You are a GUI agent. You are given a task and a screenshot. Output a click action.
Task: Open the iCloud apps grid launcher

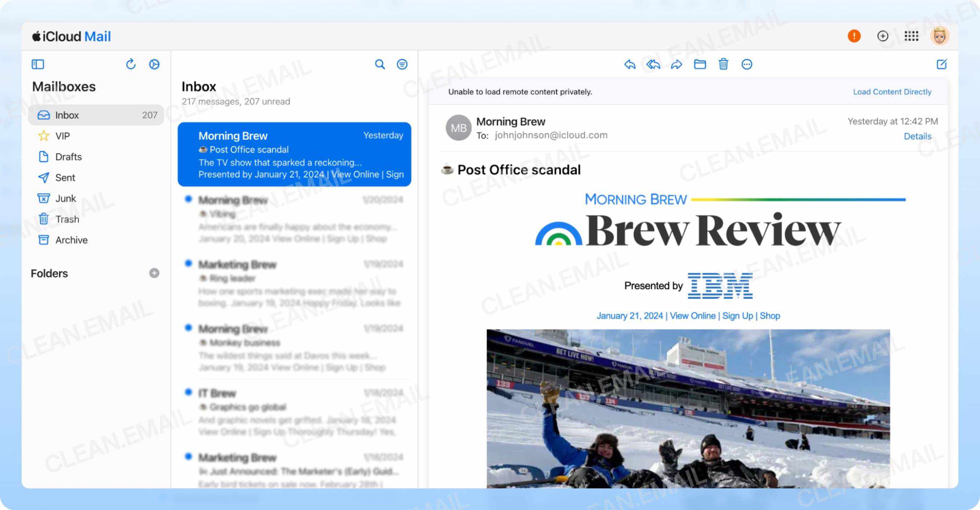912,36
